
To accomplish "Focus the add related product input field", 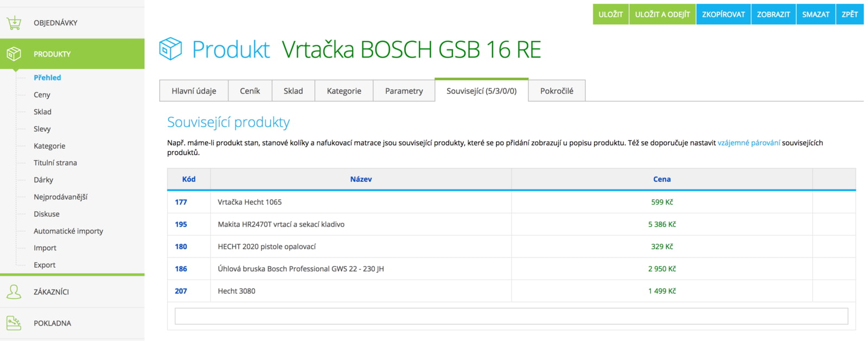I will 511,316.
